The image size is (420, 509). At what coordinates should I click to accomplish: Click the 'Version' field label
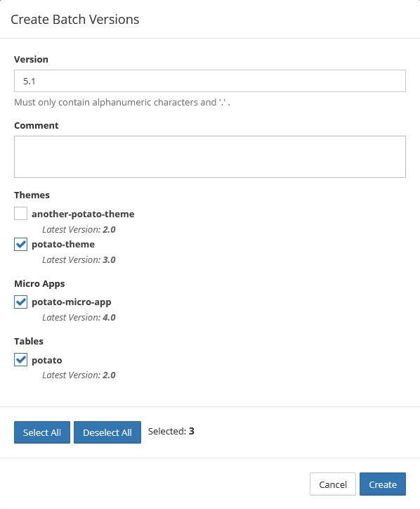click(31, 59)
